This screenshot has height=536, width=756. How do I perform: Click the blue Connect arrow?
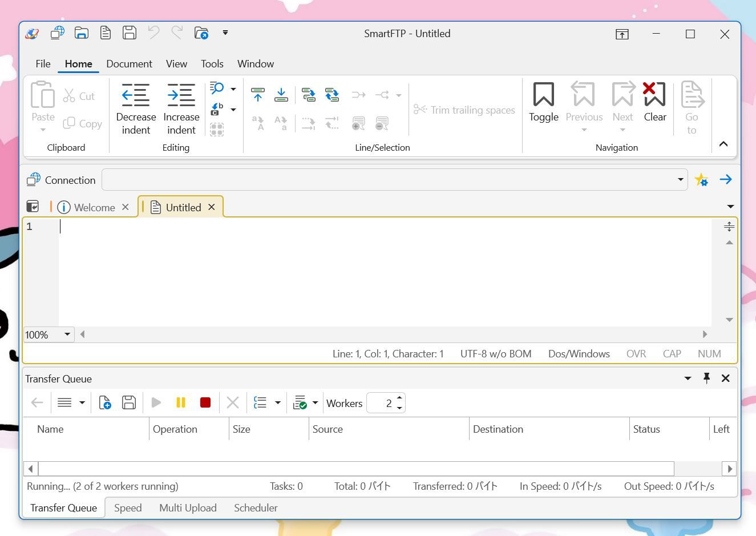pos(726,180)
